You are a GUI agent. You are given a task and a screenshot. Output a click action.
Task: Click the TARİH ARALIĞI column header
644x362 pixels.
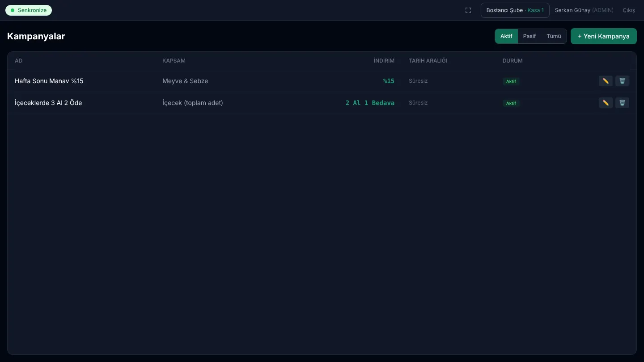(428, 61)
